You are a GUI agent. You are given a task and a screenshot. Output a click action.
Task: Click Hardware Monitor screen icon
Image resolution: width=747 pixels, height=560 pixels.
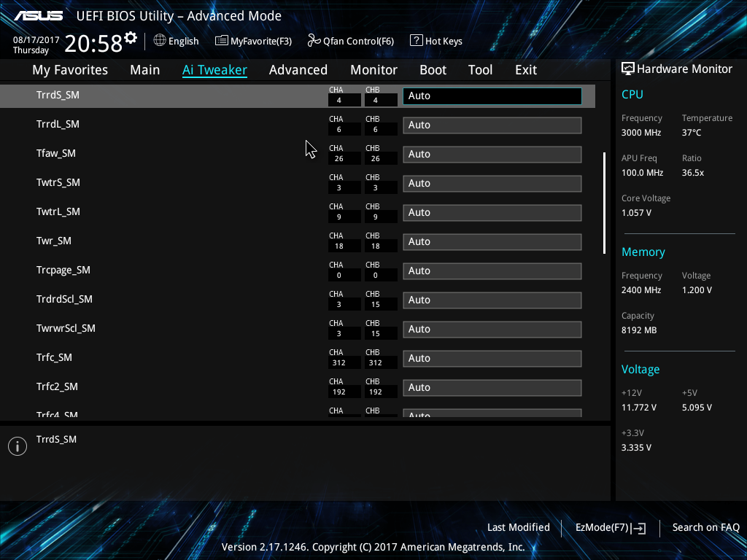click(x=628, y=69)
